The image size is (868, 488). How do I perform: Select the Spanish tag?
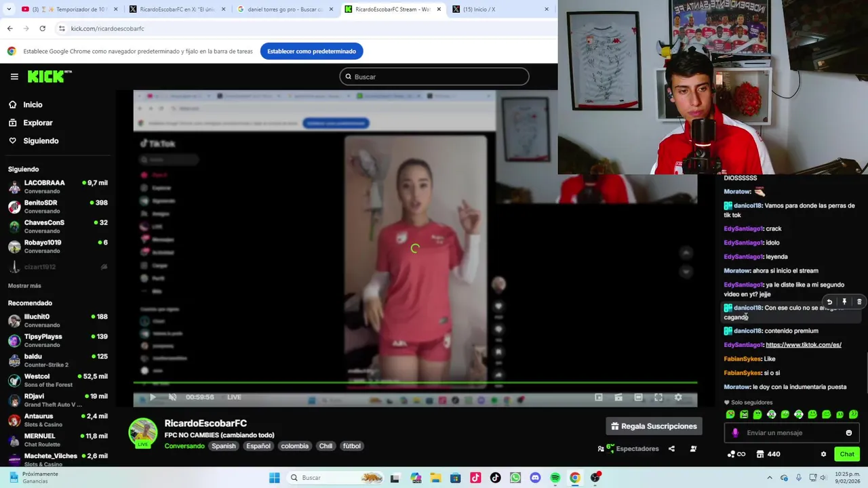click(x=223, y=446)
